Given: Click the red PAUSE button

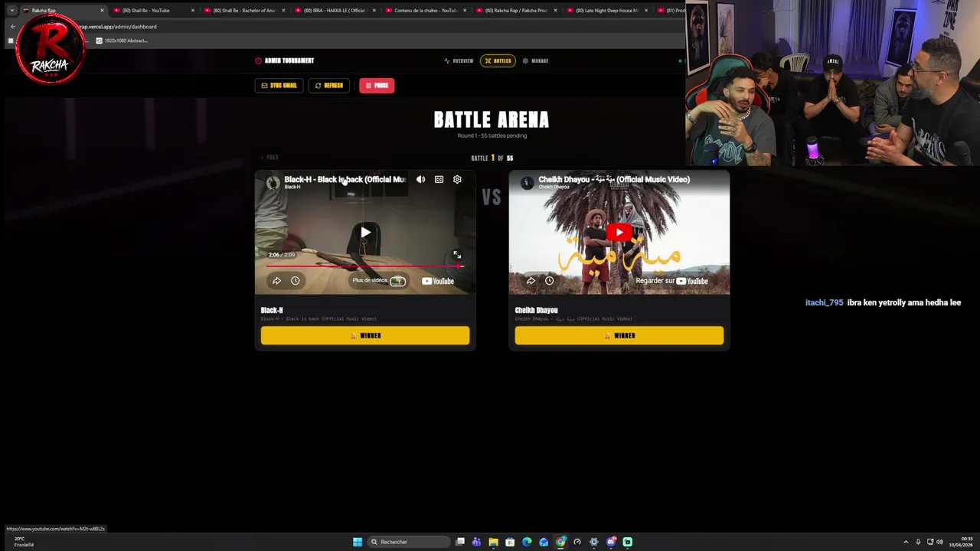Looking at the screenshot, I should [x=377, y=86].
